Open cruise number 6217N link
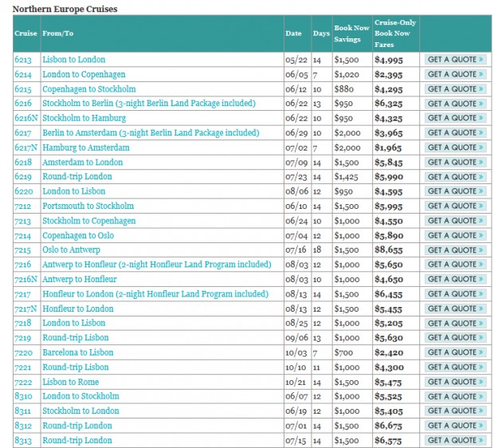This screenshot has height=448, width=494. 25,147
